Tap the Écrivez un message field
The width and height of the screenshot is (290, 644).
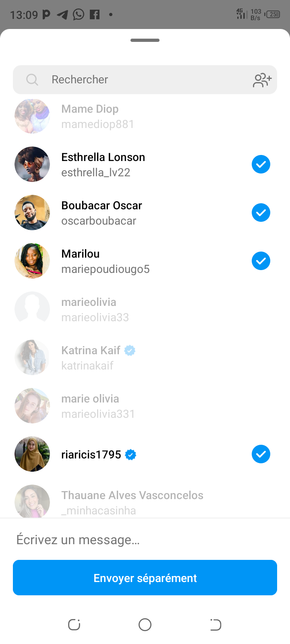click(x=145, y=540)
